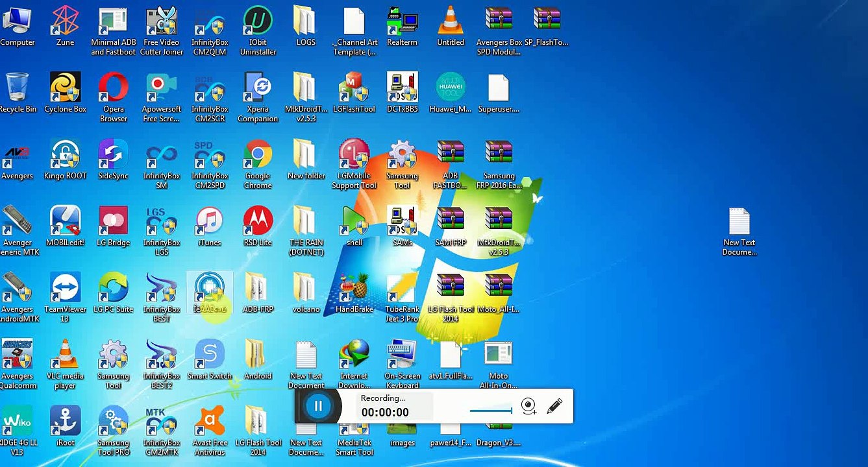The height and width of the screenshot is (467, 868).
Task: Select the SAMs shortcut
Action: click(x=403, y=226)
